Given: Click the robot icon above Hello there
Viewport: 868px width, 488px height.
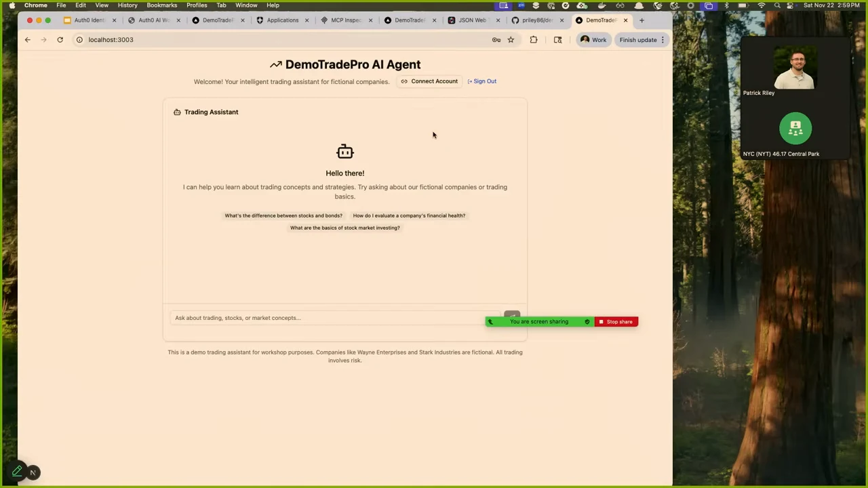Looking at the screenshot, I should pos(344,151).
